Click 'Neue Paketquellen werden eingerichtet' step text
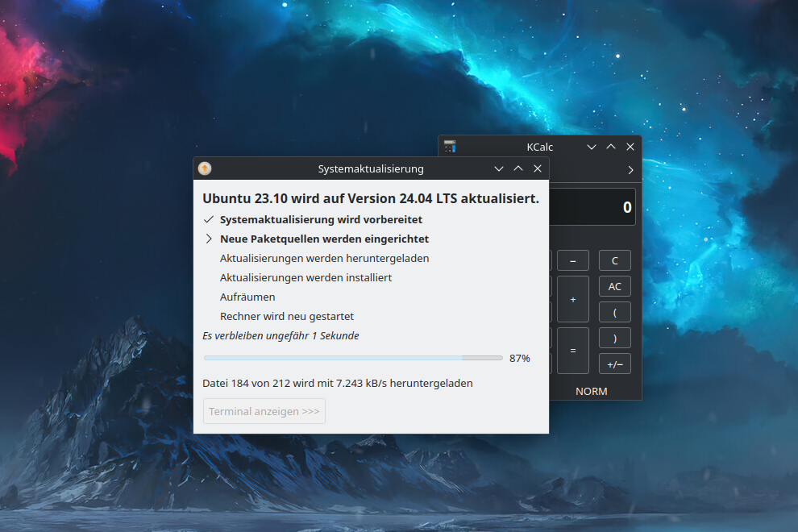This screenshot has width=798, height=532. tap(324, 239)
